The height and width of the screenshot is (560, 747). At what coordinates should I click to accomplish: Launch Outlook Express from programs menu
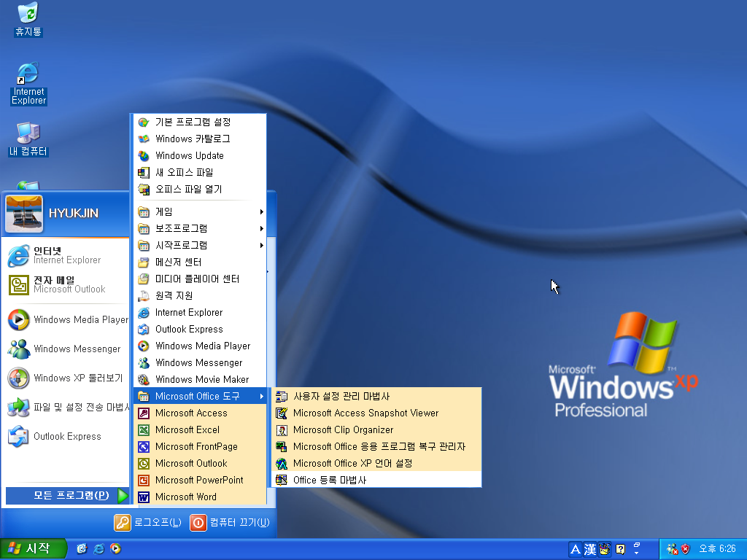coord(200,329)
